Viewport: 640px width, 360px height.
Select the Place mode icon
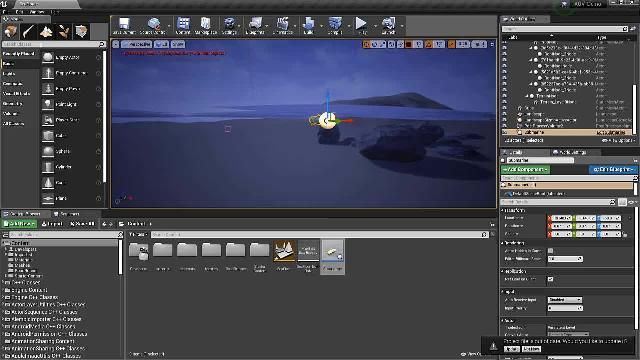11,31
